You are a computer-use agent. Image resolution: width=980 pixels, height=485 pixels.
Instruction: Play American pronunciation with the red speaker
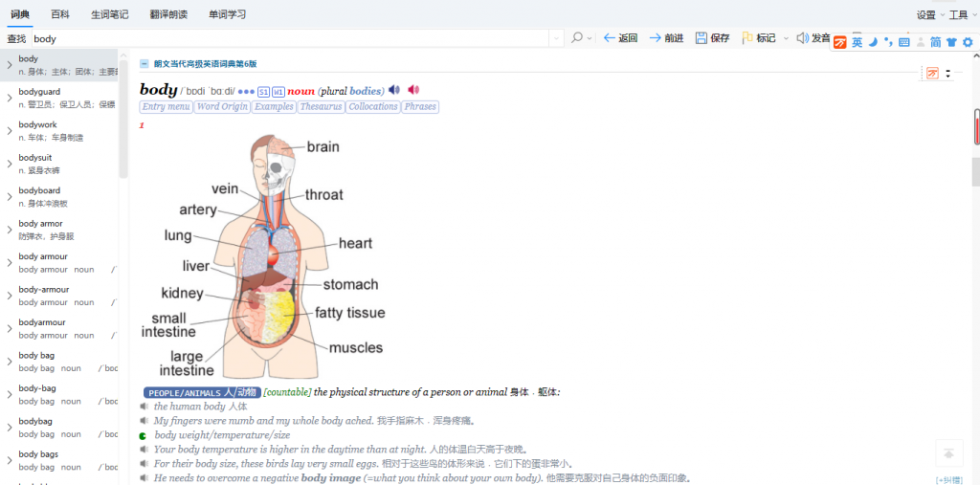click(413, 90)
